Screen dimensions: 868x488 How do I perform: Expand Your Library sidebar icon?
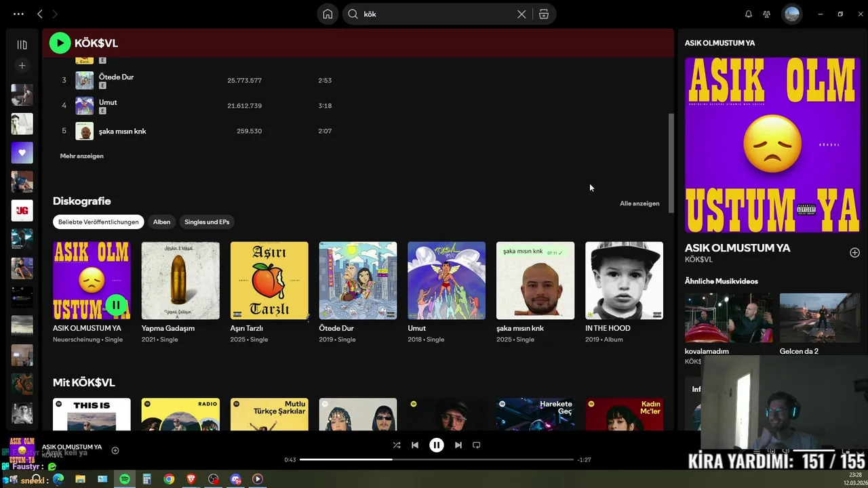click(22, 45)
